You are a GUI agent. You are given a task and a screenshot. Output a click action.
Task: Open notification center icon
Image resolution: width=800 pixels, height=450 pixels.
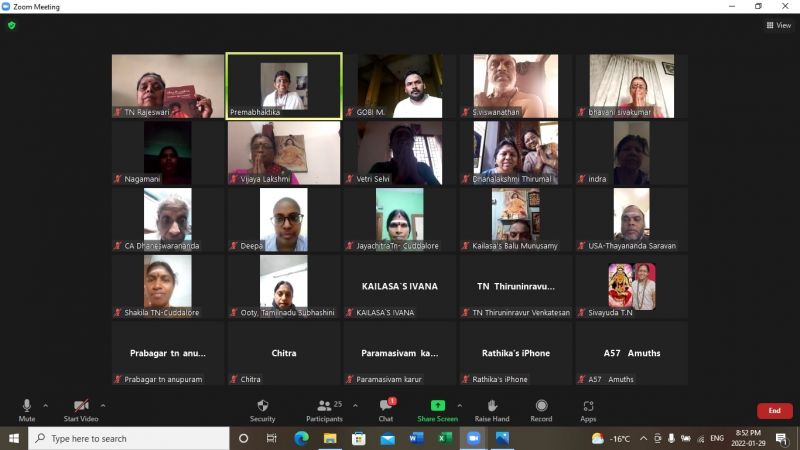coord(781,438)
